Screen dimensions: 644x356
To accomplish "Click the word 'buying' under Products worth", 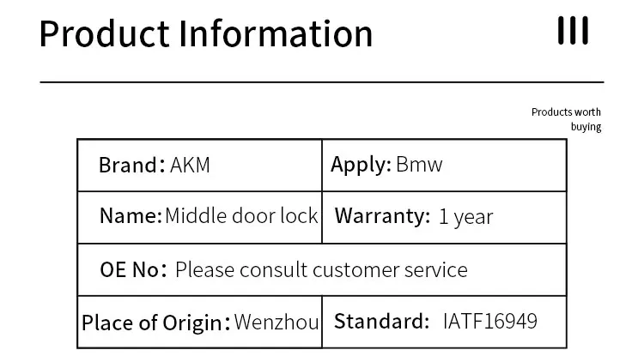I will click(x=586, y=127).
